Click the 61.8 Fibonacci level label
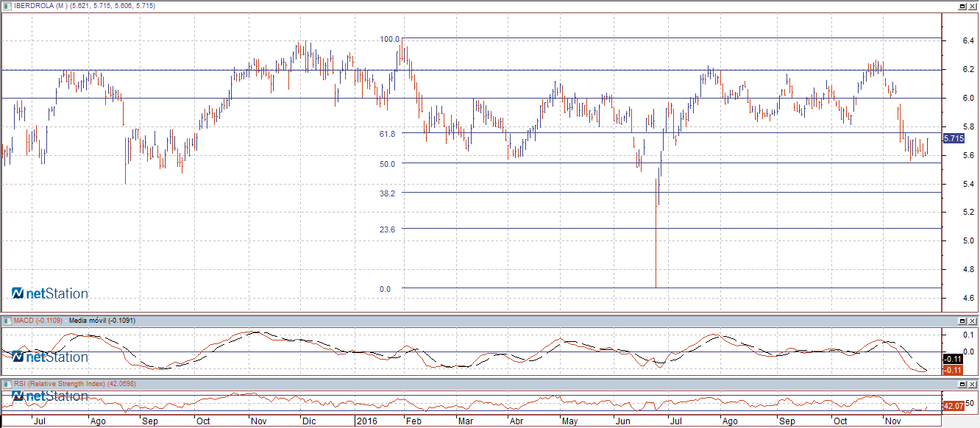 pos(388,134)
